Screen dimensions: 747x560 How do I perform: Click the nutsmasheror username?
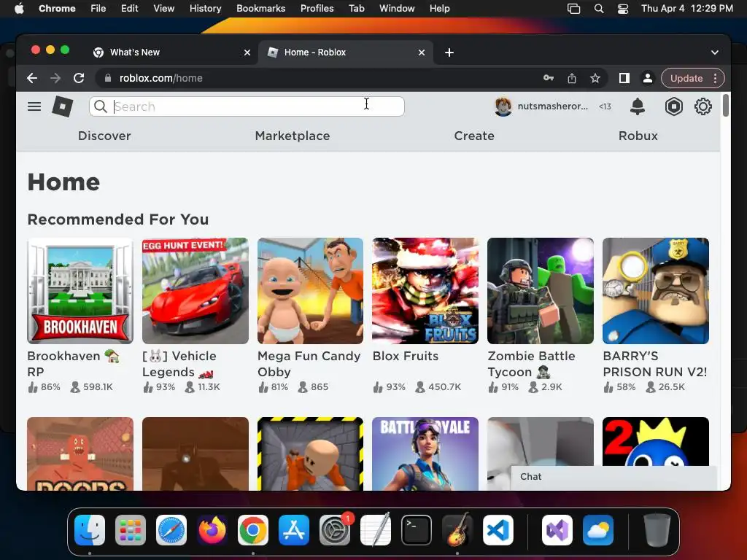click(x=553, y=106)
